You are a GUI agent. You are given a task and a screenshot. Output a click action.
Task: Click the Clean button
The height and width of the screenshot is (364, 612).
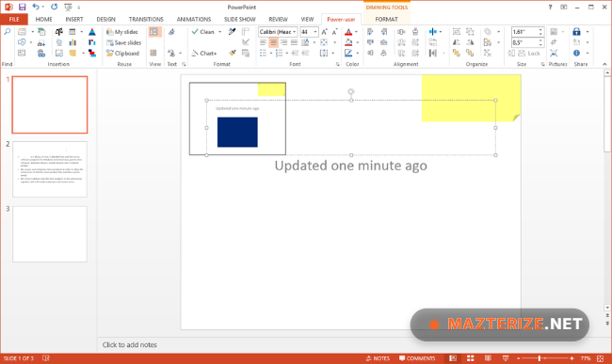click(x=203, y=32)
